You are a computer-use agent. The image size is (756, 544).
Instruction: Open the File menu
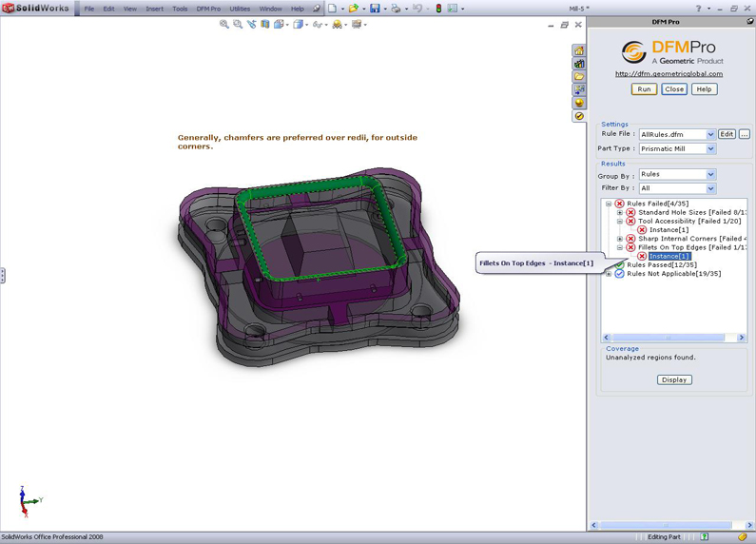[x=89, y=9]
